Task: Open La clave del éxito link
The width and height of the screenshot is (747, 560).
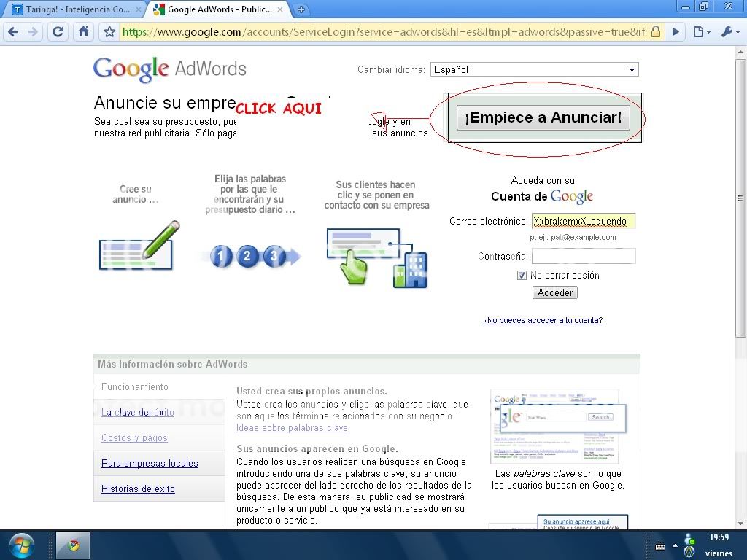Action: (138, 413)
